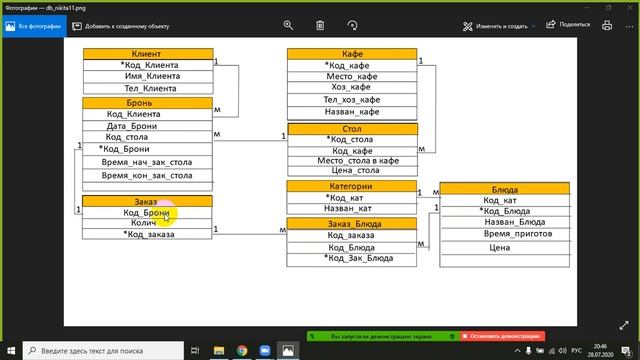Open the All photos view
Viewport: 640px width, 360px height.
click(34, 26)
